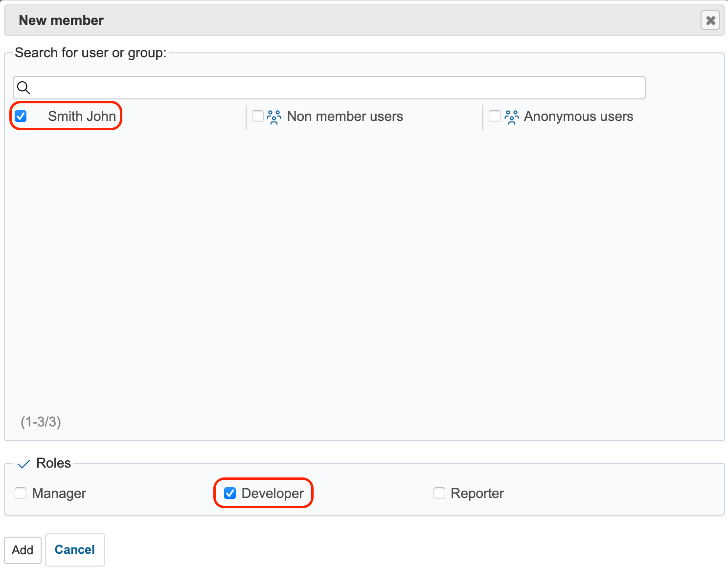The image size is (728, 569).
Task: Disable the Developer role
Action: 229,493
